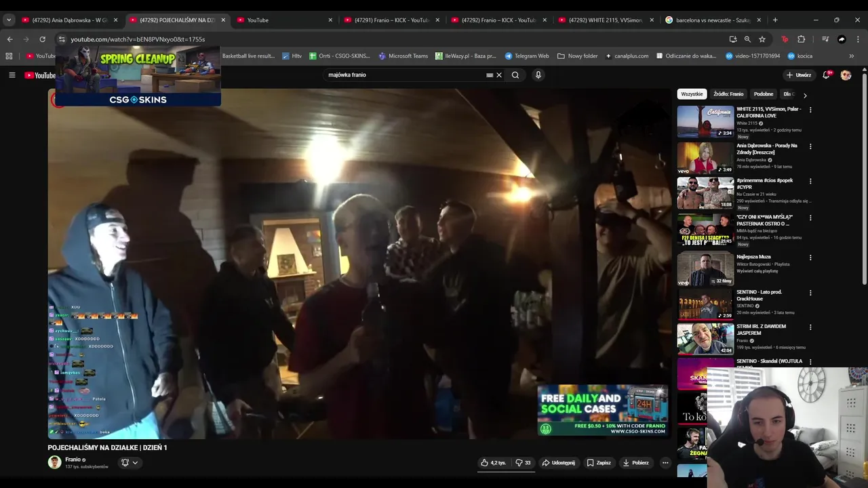The image size is (868, 488).
Task: Clear the search box with the X
Action: [x=499, y=75]
